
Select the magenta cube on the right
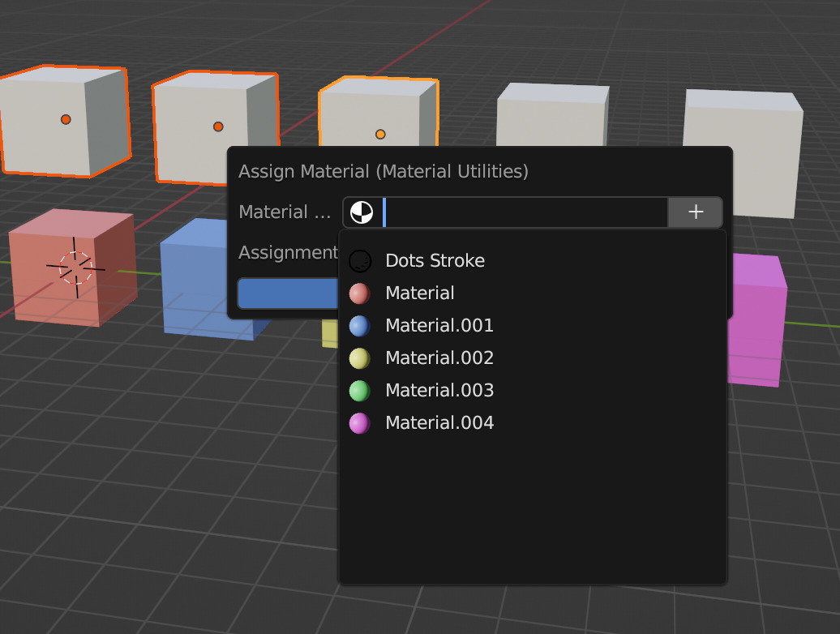(x=758, y=324)
